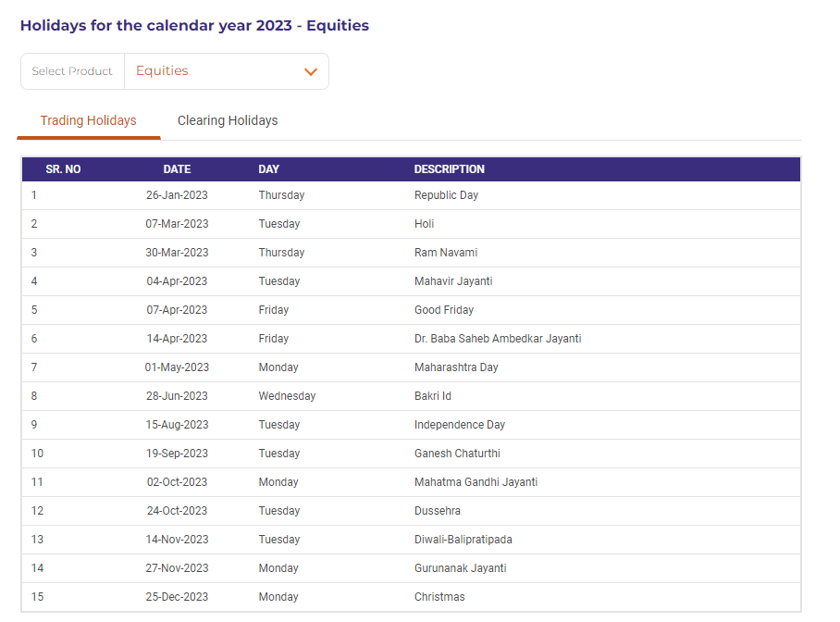Click the 30-Mar-2023 date cell
This screenshot has height=622, width=840.
click(177, 253)
